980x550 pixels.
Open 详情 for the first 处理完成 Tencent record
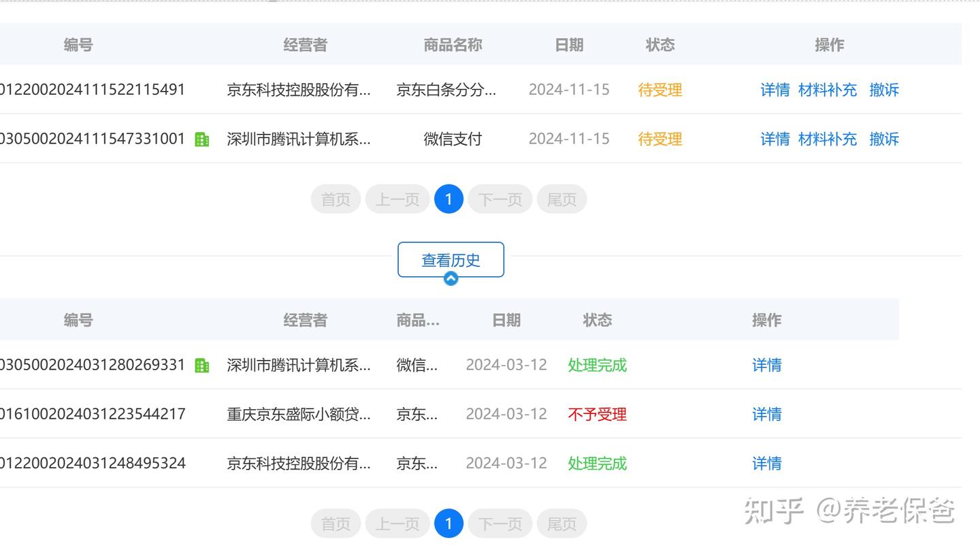[x=767, y=365]
